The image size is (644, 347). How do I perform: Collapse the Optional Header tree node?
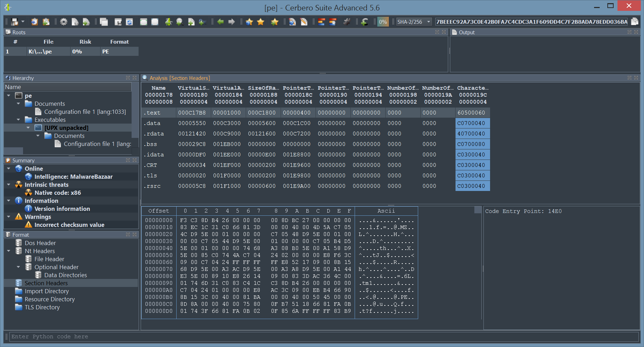point(18,267)
